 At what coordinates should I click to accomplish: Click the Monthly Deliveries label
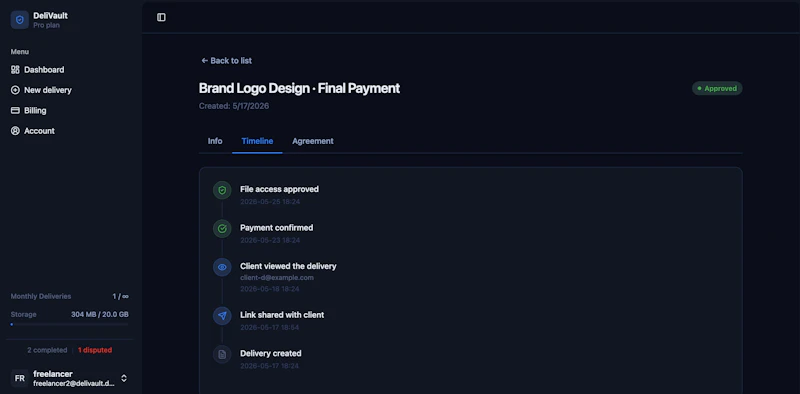[41, 296]
